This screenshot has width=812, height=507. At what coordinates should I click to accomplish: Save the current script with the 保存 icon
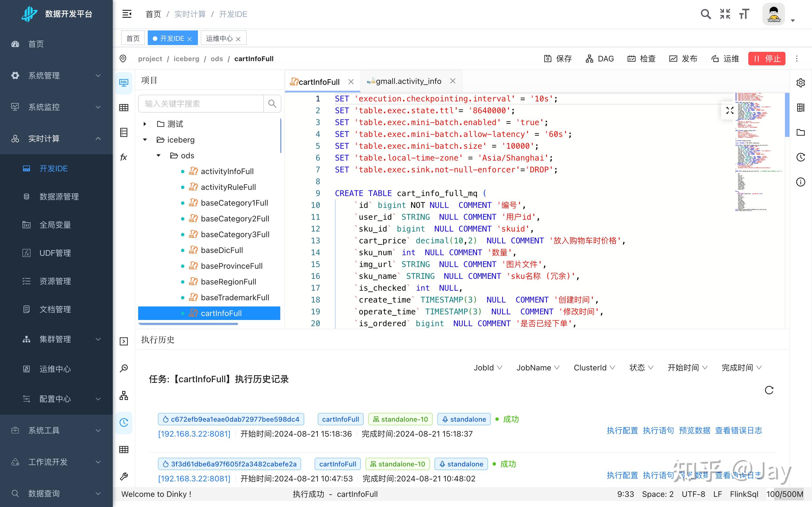click(548, 58)
